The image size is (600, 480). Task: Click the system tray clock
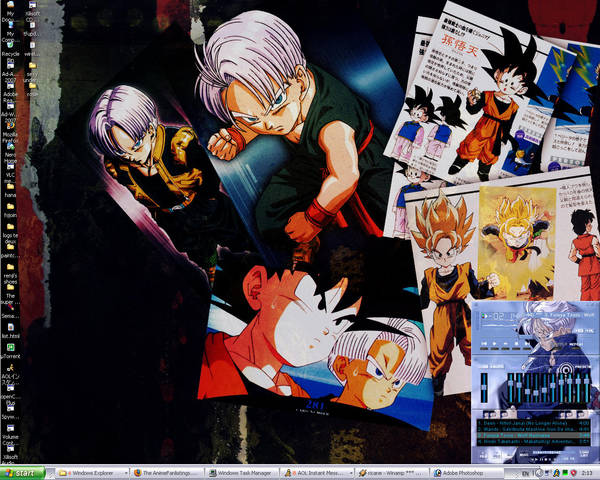[587, 473]
